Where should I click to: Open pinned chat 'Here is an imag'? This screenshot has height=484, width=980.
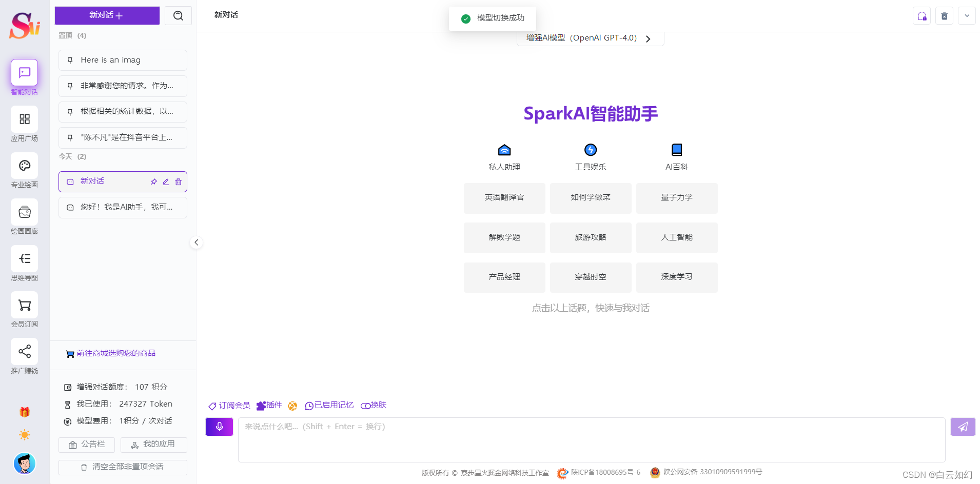click(x=123, y=60)
